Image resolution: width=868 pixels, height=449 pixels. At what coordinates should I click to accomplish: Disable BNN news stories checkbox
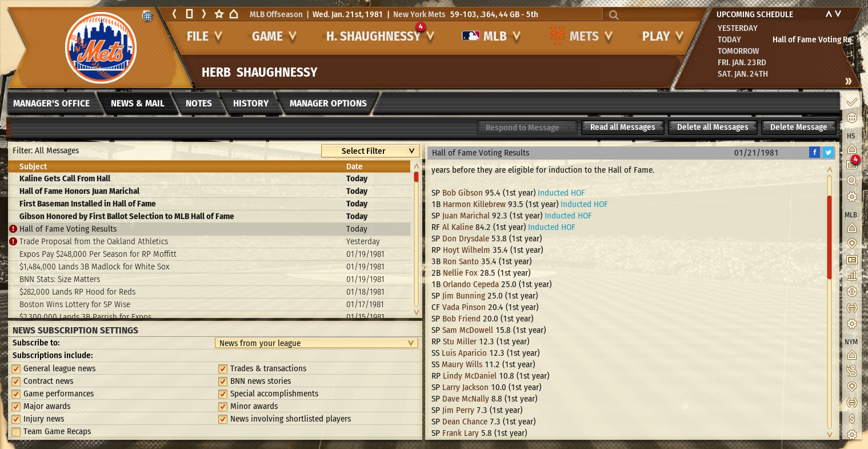223,382
